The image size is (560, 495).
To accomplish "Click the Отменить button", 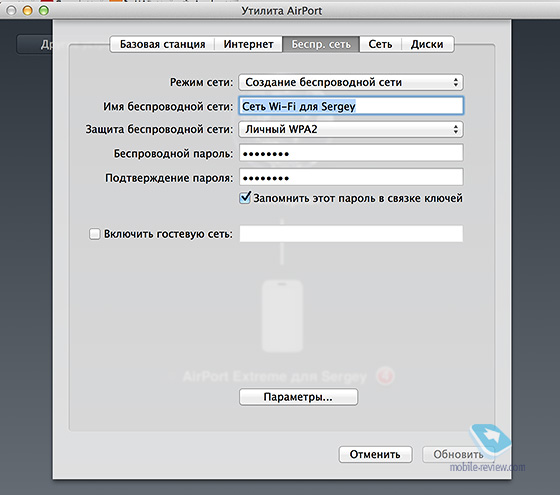I will (375, 454).
